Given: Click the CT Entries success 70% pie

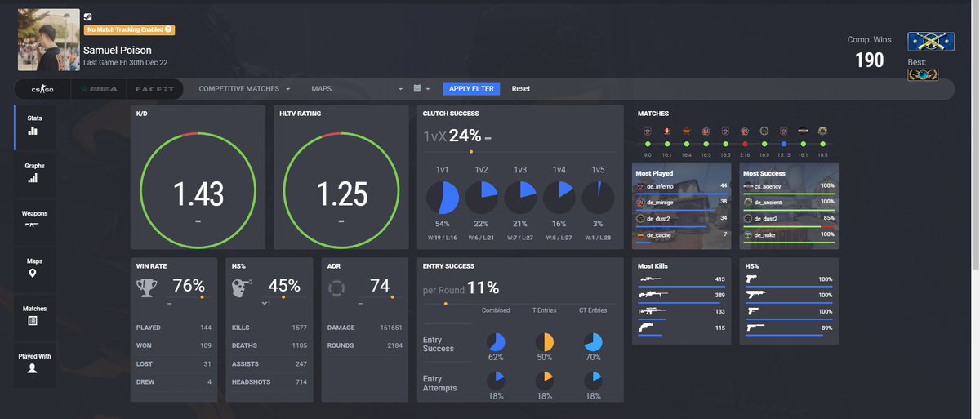Looking at the screenshot, I should click(594, 342).
